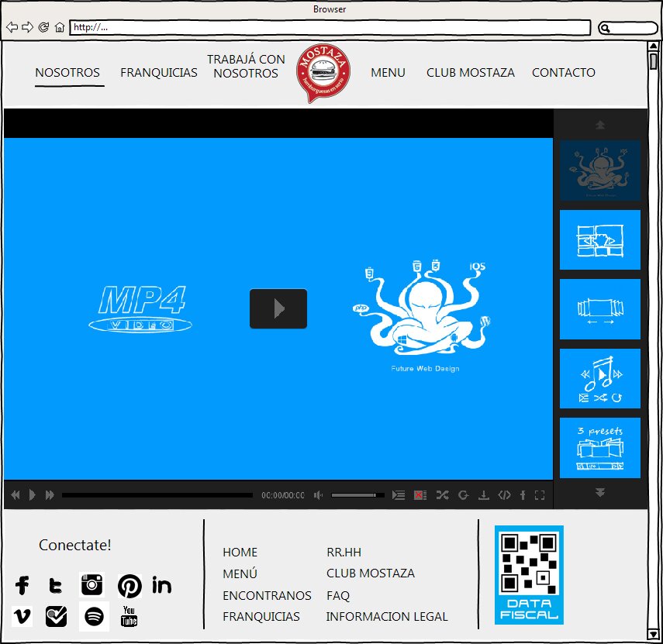663x644 pixels.
Task: Share video on Facebook from player bar
Action: click(523, 495)
